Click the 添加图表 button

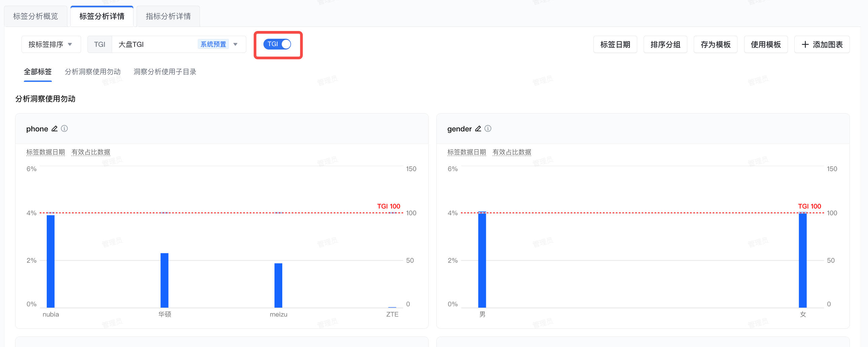(x=822, y=44)
